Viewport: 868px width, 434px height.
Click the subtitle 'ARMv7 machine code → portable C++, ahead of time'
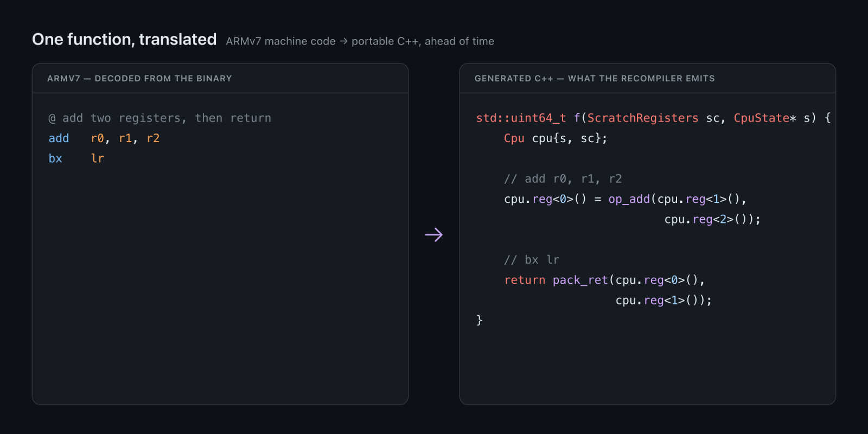click(360, 41)
